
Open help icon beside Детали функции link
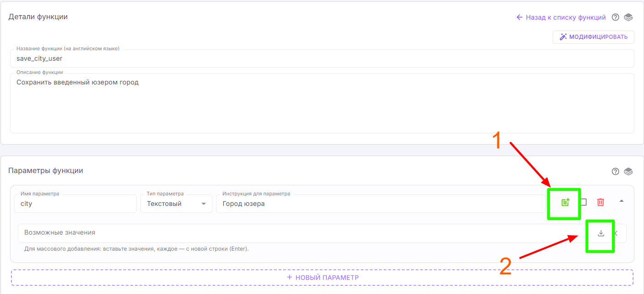tap(615, 17)
